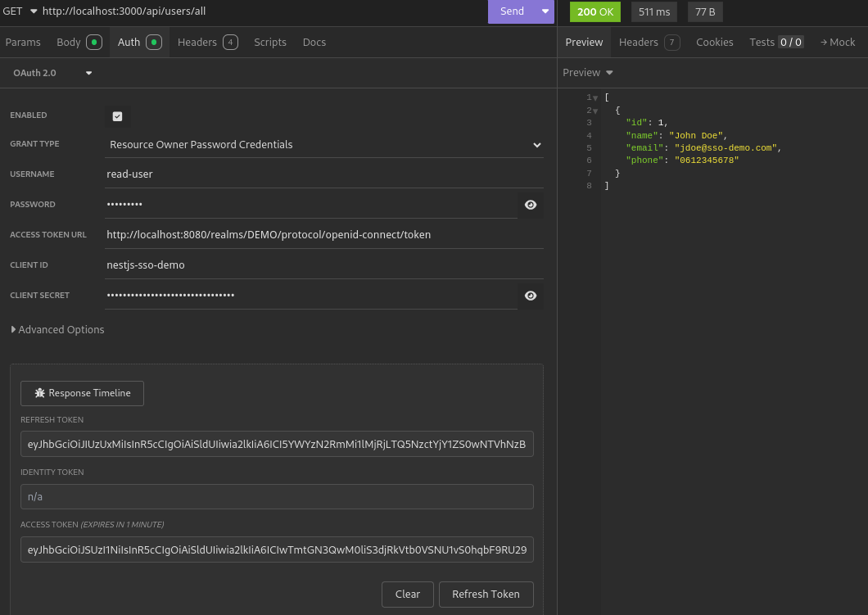Open the Tests tab
This screenshot has width=868, height=615.
click(x=776, y=42)
